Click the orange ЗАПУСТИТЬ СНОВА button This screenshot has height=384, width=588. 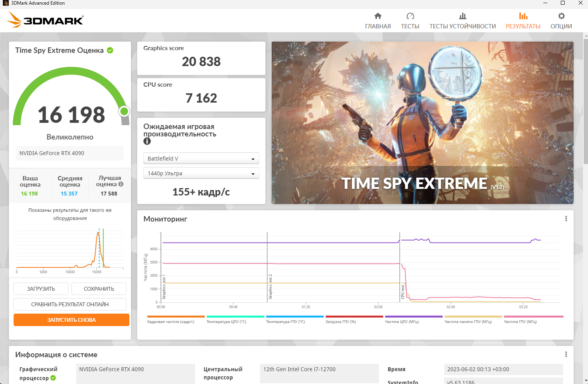coord(72,320)
